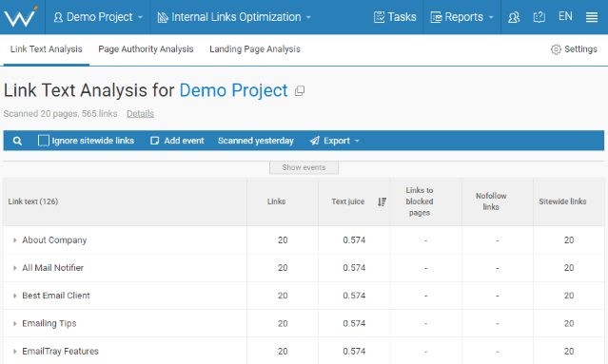
Task: Sort by Text juice column header
Action: [x=348, y=201]
